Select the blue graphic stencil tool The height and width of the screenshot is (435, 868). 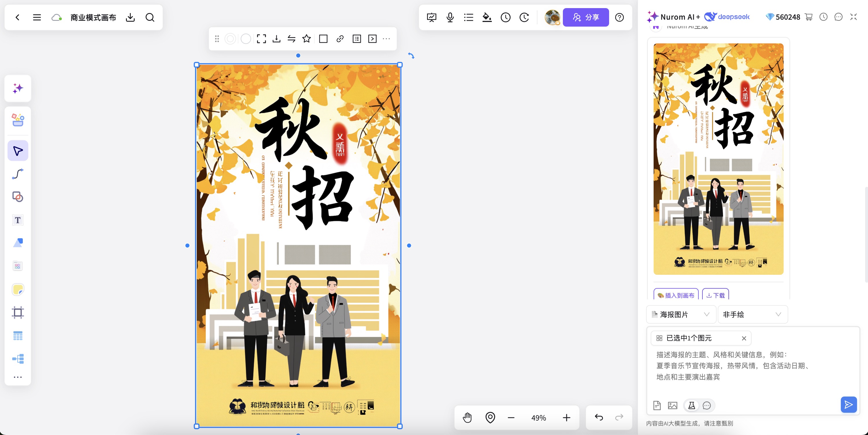(18, 243)
